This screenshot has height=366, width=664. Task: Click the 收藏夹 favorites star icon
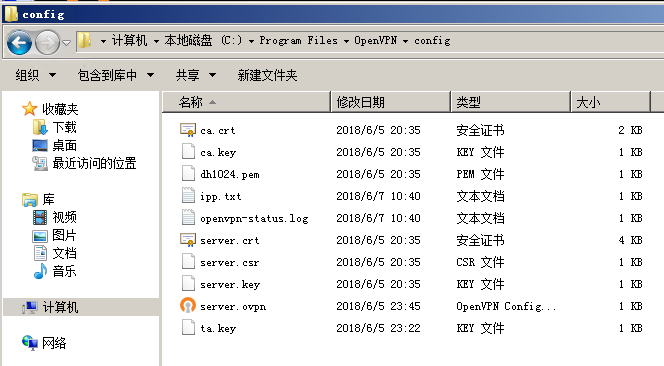(x=30, y=109)
